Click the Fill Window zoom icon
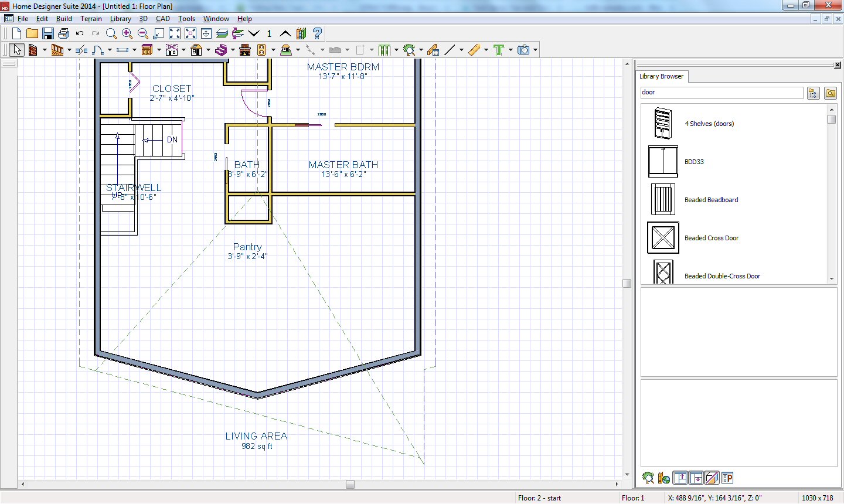Screen dimensions: 844x504 175,33
